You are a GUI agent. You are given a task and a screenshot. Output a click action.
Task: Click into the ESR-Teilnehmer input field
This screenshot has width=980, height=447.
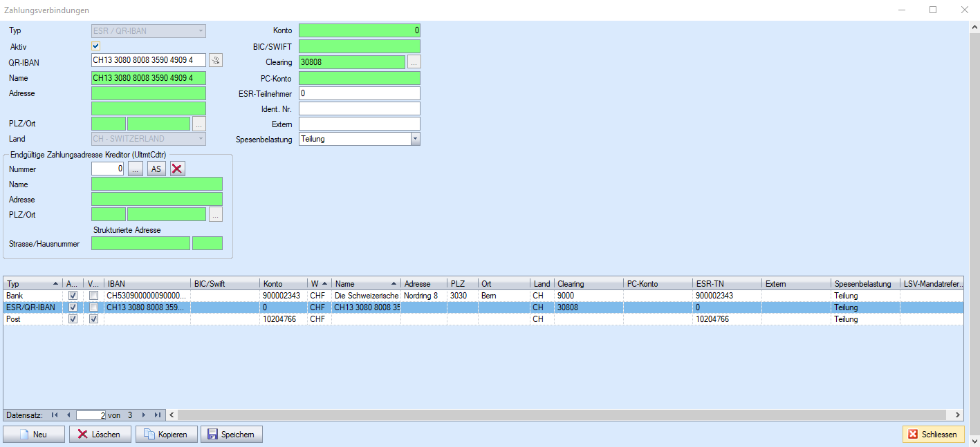tap(360, 93)
